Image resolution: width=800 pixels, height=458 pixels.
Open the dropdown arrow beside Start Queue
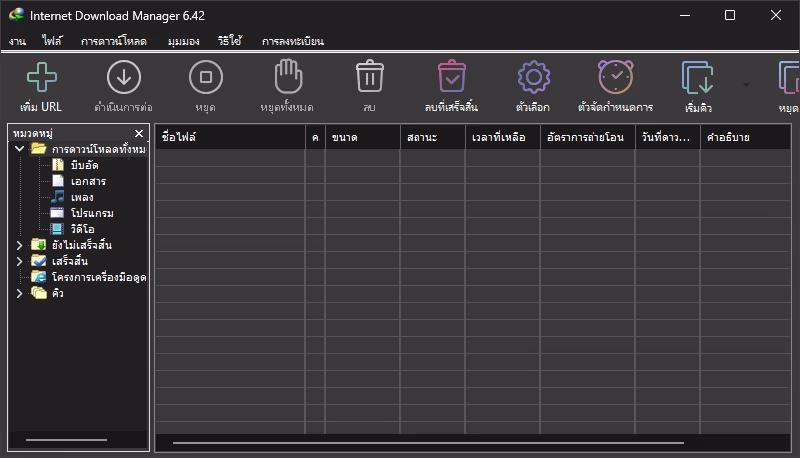click(746, 84)
